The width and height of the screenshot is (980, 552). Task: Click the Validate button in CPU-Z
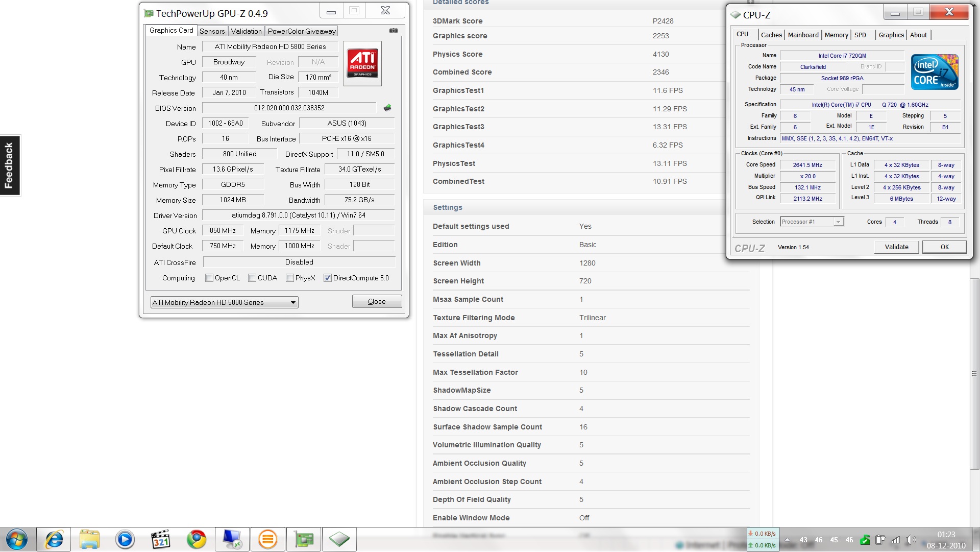point(896,247)
